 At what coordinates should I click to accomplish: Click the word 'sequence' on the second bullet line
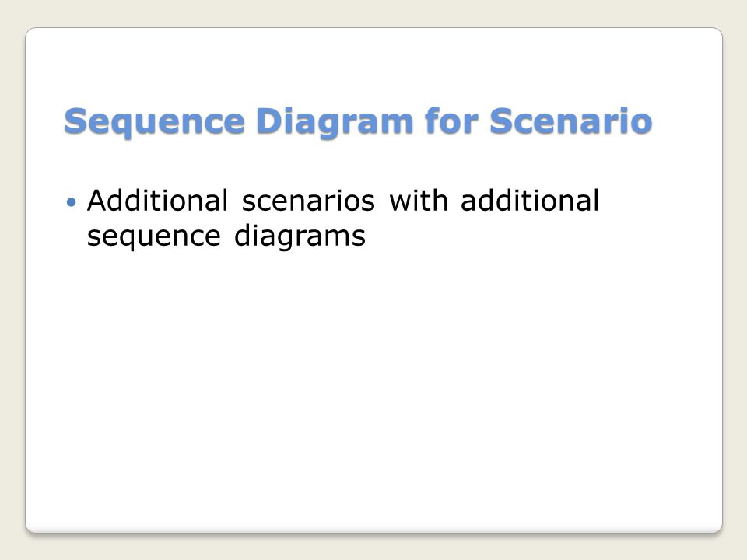point(154,236)
